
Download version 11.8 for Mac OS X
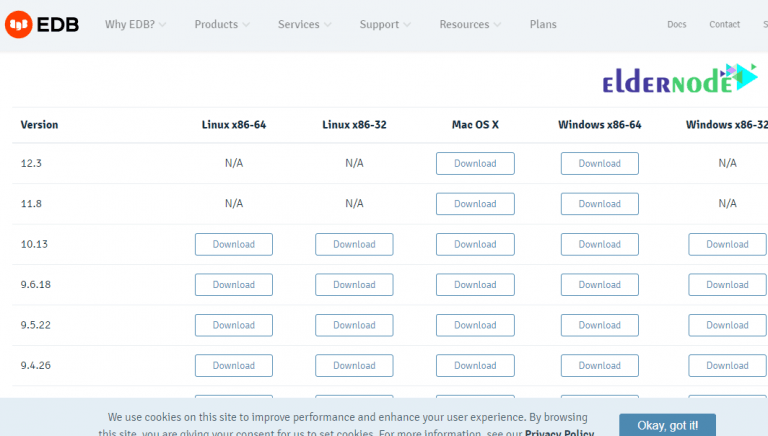pyautogui.click(x=475, y=204)
